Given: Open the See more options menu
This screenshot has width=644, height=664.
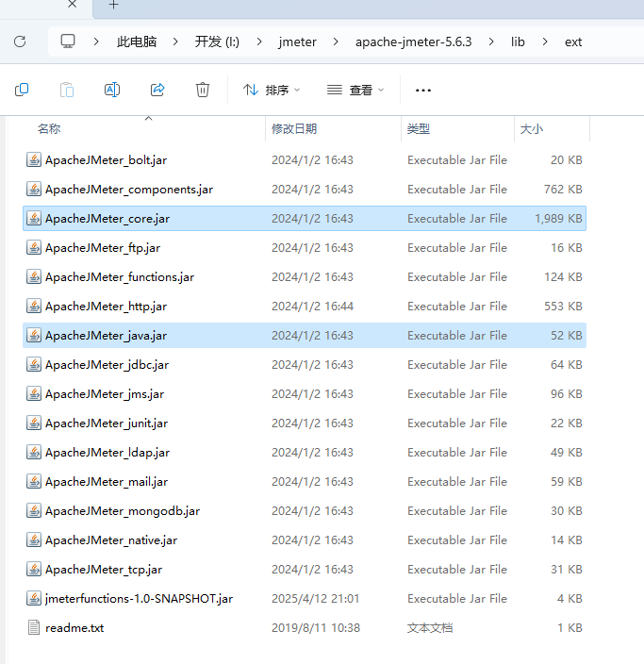Looking at the screenshot, I should (422, 90).
